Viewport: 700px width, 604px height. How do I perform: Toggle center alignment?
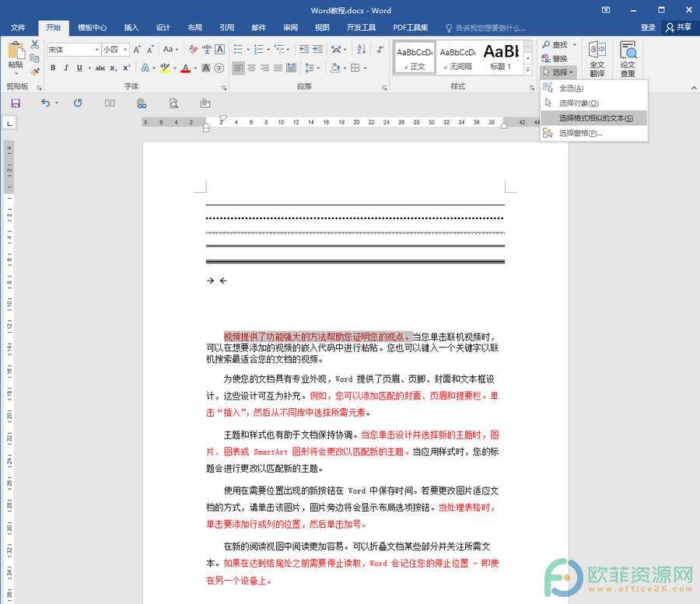point(252,68)
